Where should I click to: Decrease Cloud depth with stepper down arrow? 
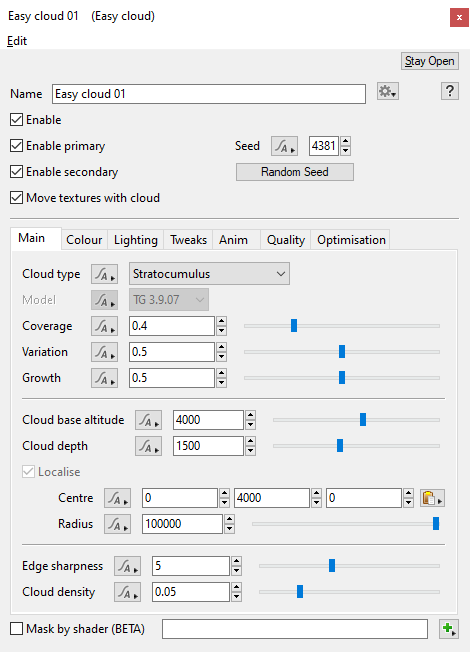click(250, 451)
